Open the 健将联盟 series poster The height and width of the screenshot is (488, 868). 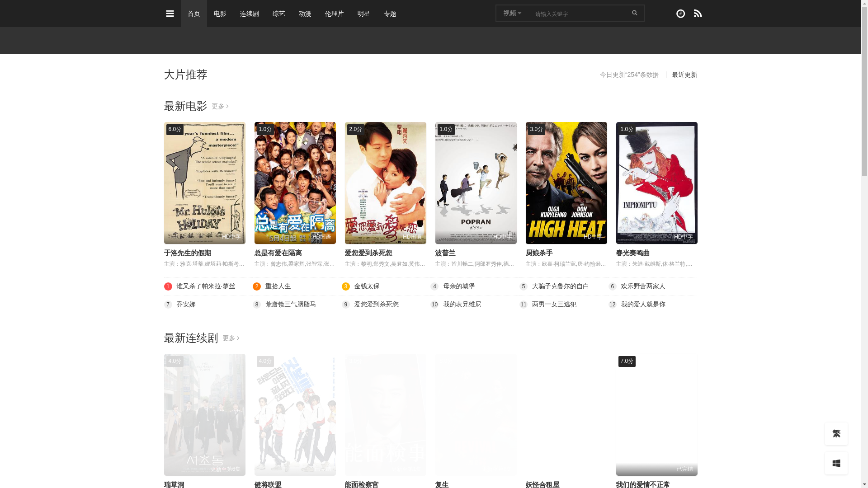point(295,415)
